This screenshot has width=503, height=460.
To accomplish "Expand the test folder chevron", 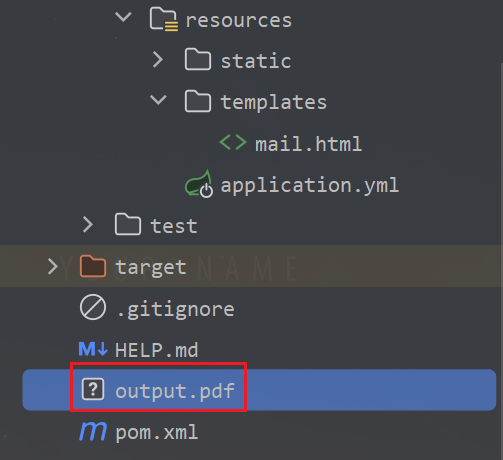I will click(88, 224).
